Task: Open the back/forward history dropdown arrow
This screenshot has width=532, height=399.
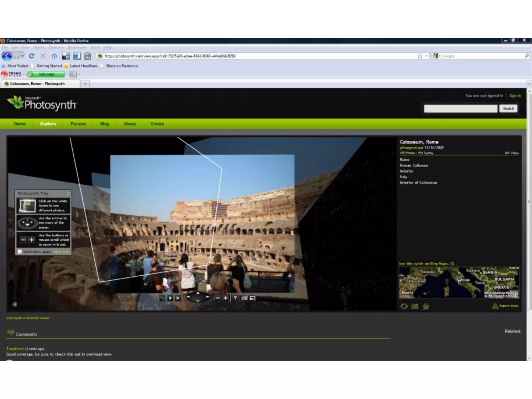Action: click(x=23, y=56)
